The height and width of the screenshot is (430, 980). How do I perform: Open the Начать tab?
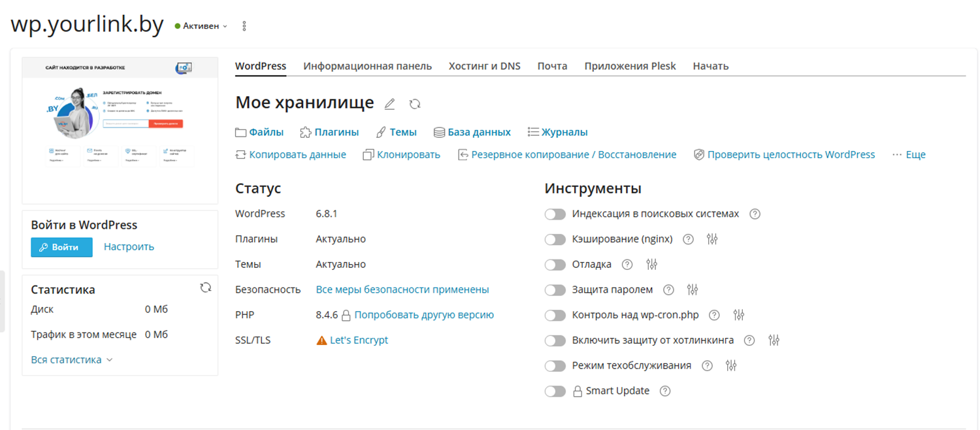[x=711, y=66]
